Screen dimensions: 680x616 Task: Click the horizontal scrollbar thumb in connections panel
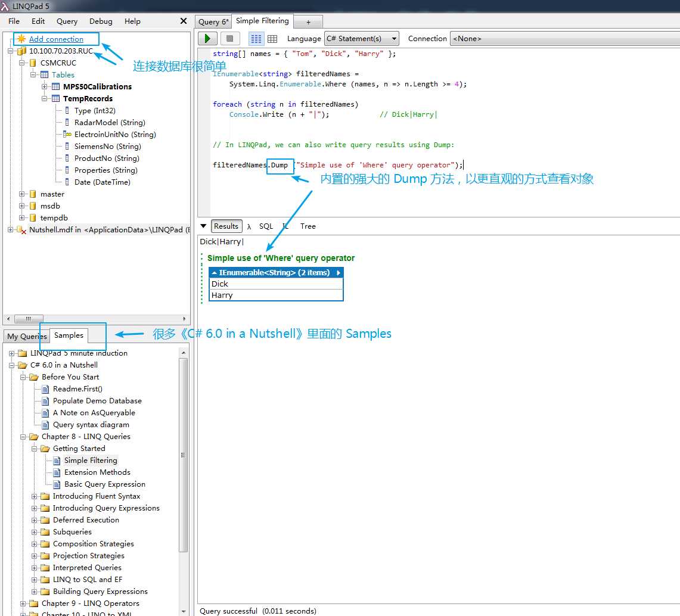(x=29, y=319)
